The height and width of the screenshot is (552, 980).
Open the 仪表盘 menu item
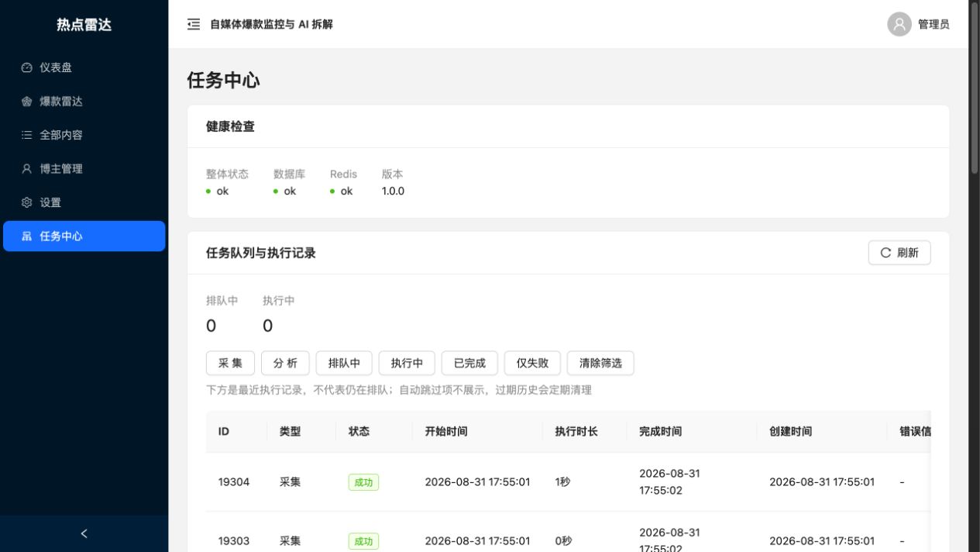click(x=84, y=67)
